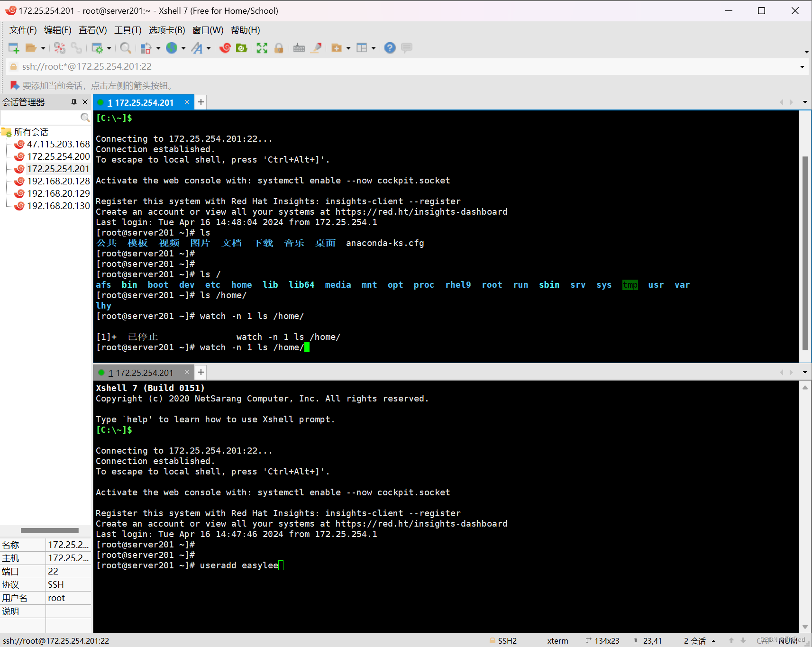This screenshot has height=647, width=812.
Task: Click the red Xshell swirl toolbar icon
Action: pos(225,48)
